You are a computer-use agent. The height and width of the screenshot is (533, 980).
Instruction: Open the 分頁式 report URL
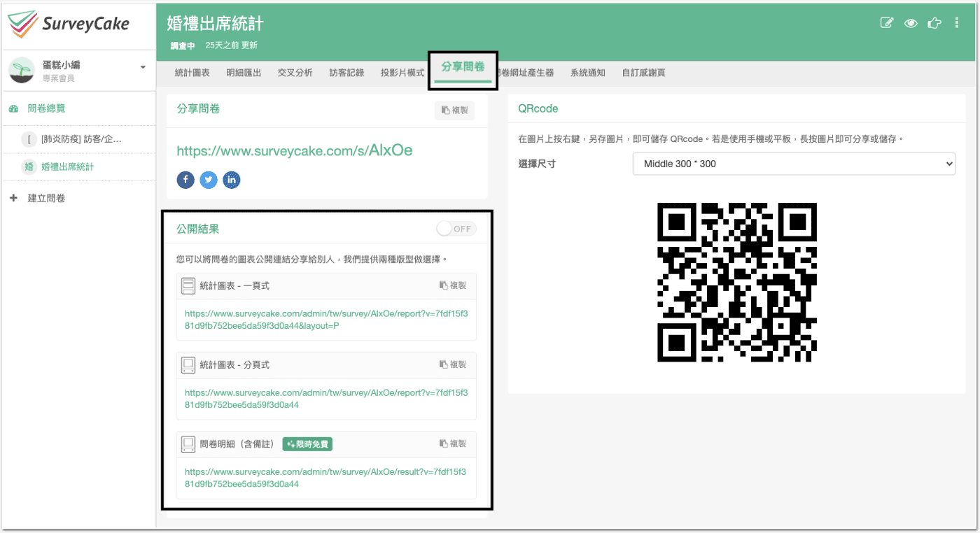[326, 399]
